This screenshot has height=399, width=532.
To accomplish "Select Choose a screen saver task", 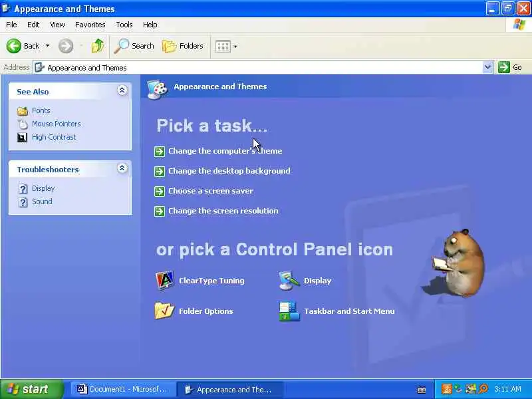I will (211, 191).
